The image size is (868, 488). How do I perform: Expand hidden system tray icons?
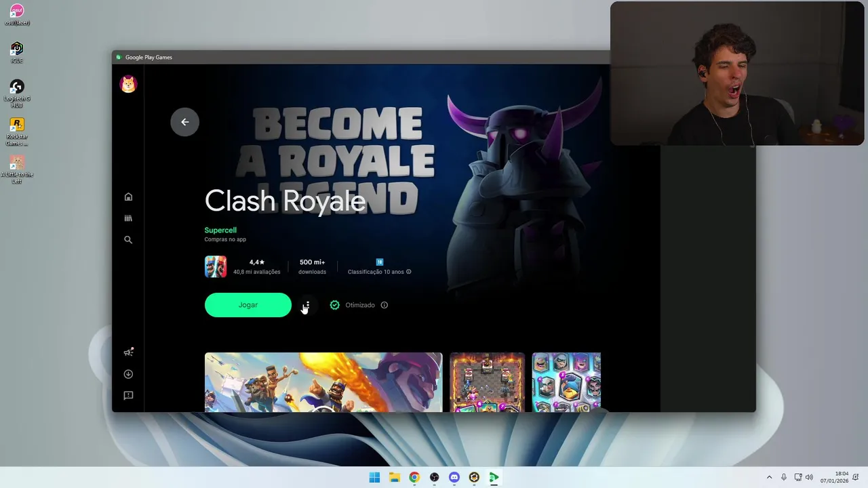769,477
